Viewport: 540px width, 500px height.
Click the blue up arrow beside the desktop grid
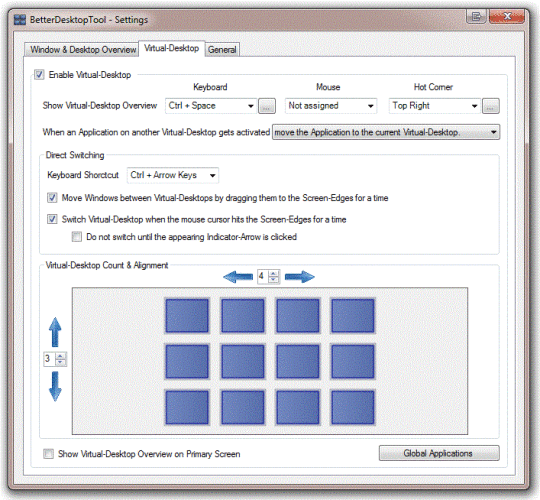click(55, 332)
